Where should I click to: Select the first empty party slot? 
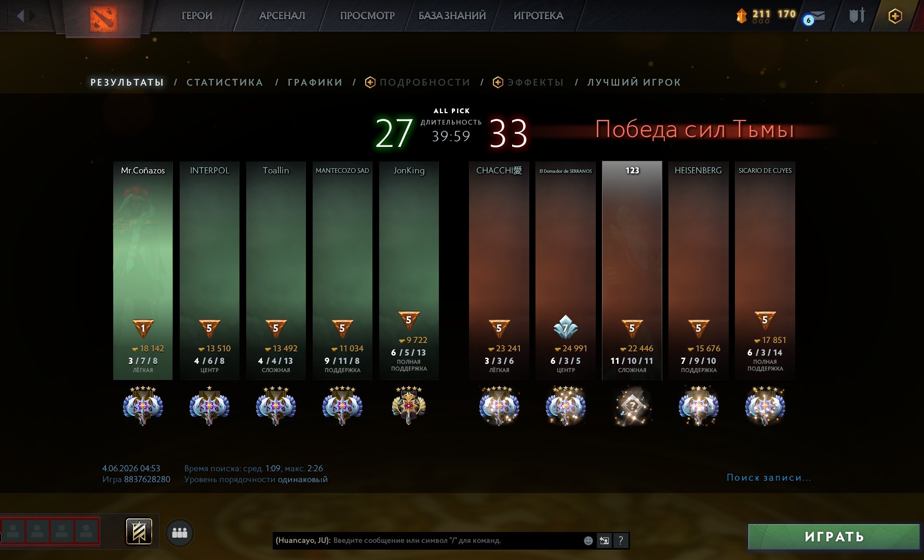click(x=14, y=531)
